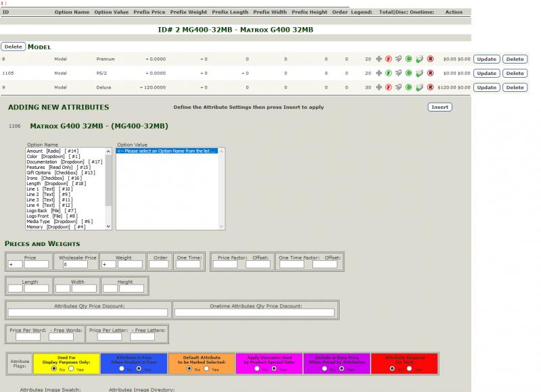The height and width of the screenshot is (392, 541).
Task: Click Insert to add the new attribute
Action: (x=440, y=107)
